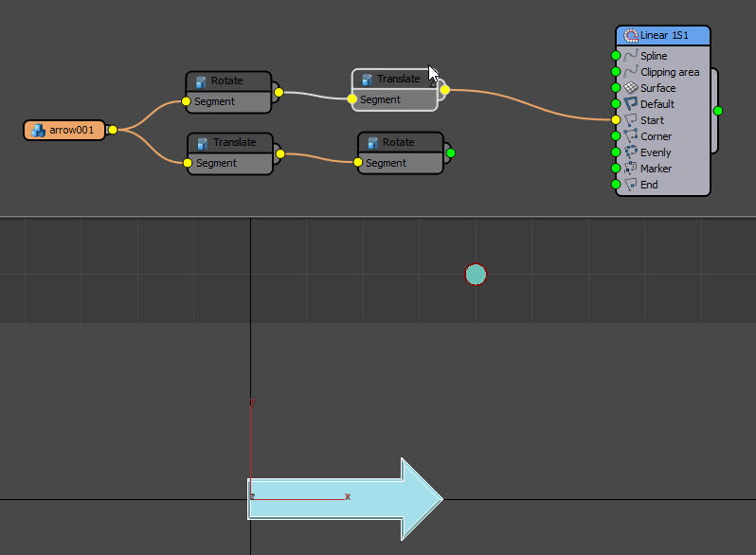Click the Evenly input icon
The height and width of the screenshot is (555, 756).
coord(631,152)
